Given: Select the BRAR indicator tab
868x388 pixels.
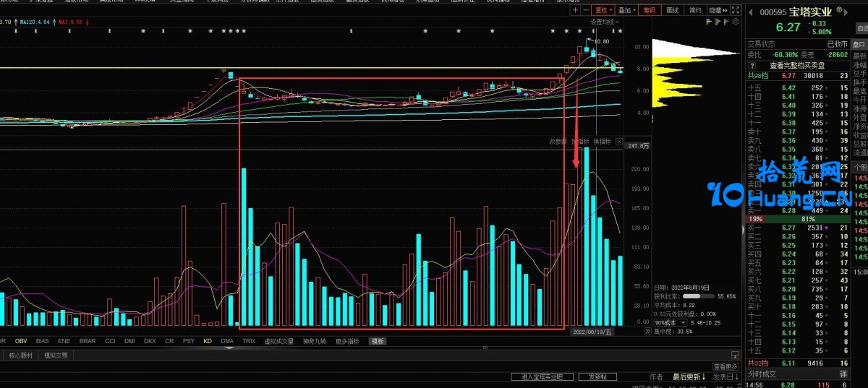Looking at the screenshot, I should (x=88, y=340).
